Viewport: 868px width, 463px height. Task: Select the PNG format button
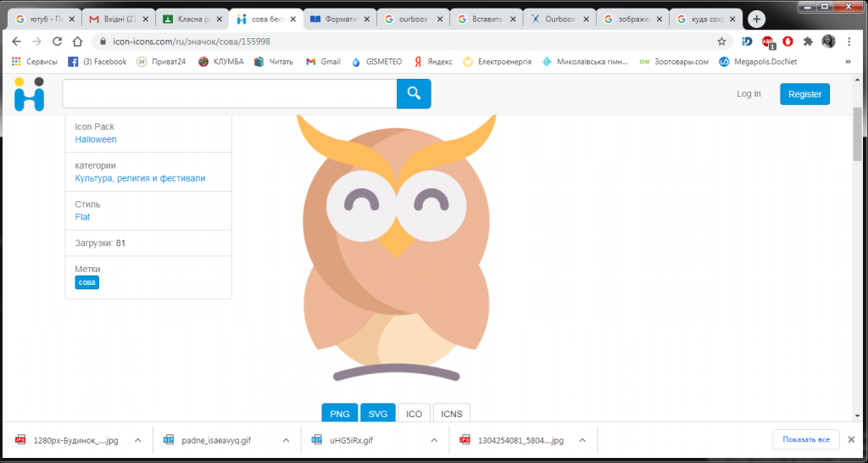(340, 413)
